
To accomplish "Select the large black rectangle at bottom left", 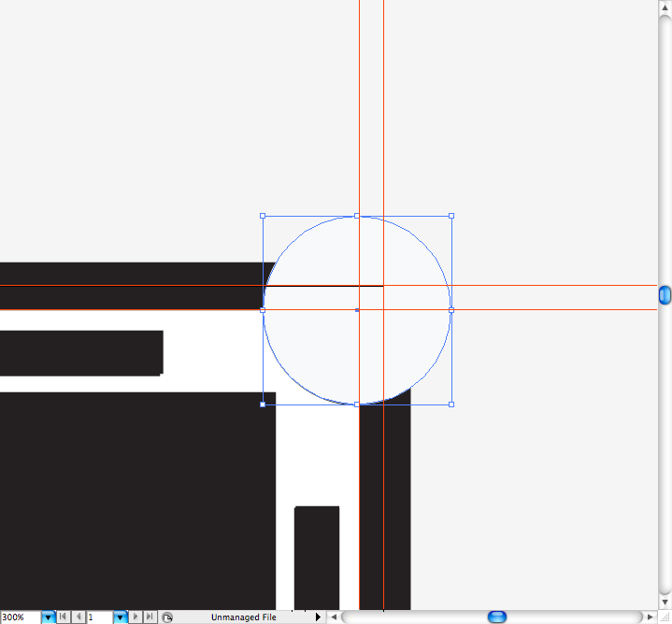I will tap(137, 501).
